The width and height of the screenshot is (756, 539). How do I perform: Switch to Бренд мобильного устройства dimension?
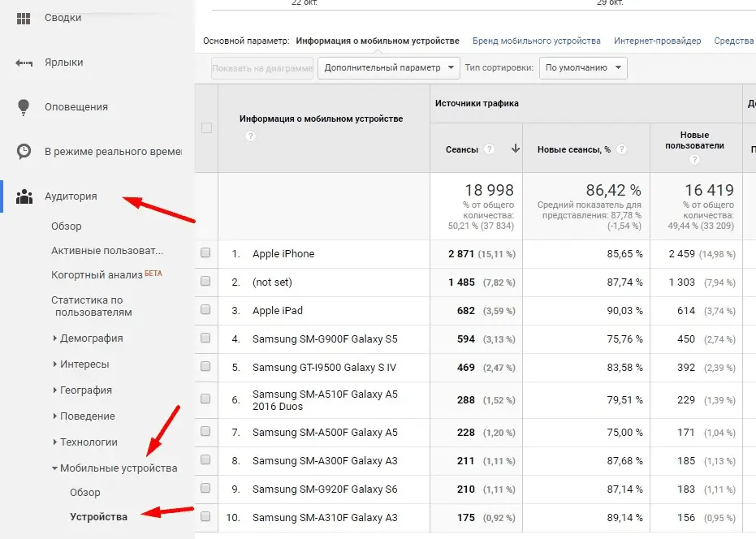(x=537, y=41)
